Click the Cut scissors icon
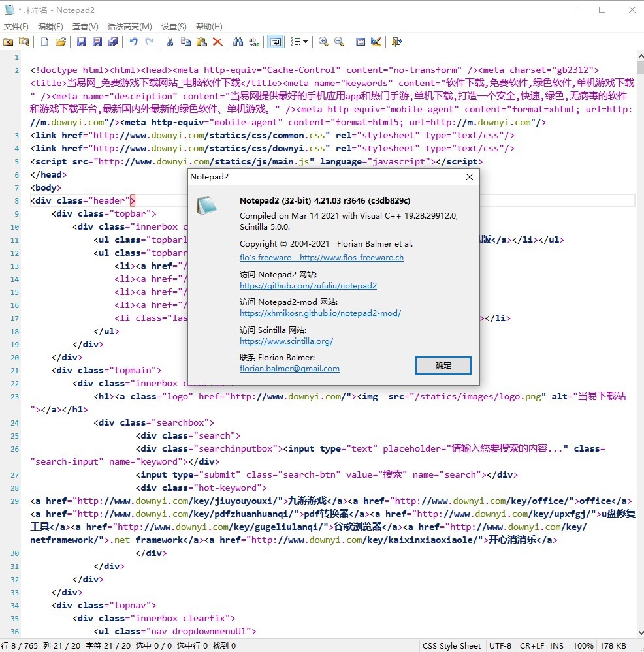Screen dimensions: 644x652 [170, 42]
